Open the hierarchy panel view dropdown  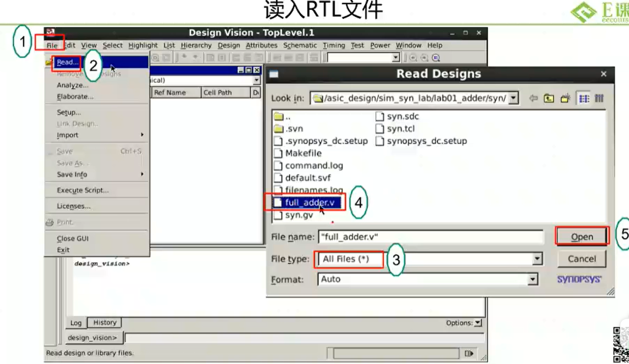256,80
